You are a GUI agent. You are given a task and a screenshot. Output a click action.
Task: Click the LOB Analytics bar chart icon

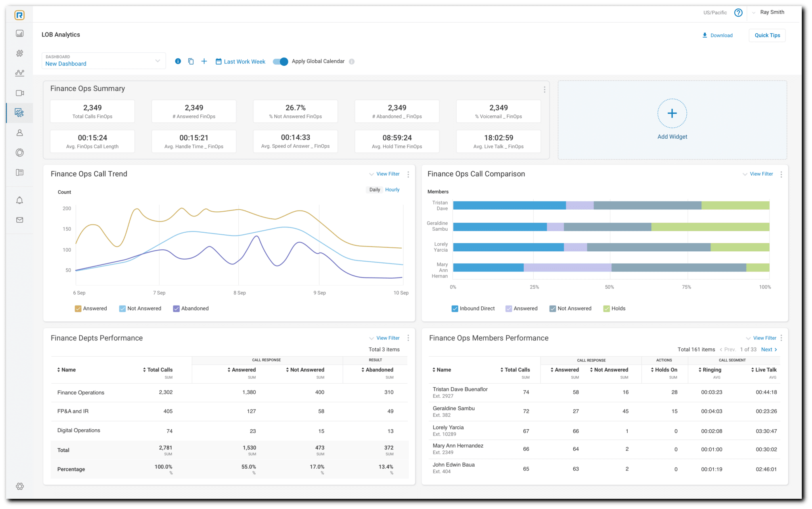[19, 33]
